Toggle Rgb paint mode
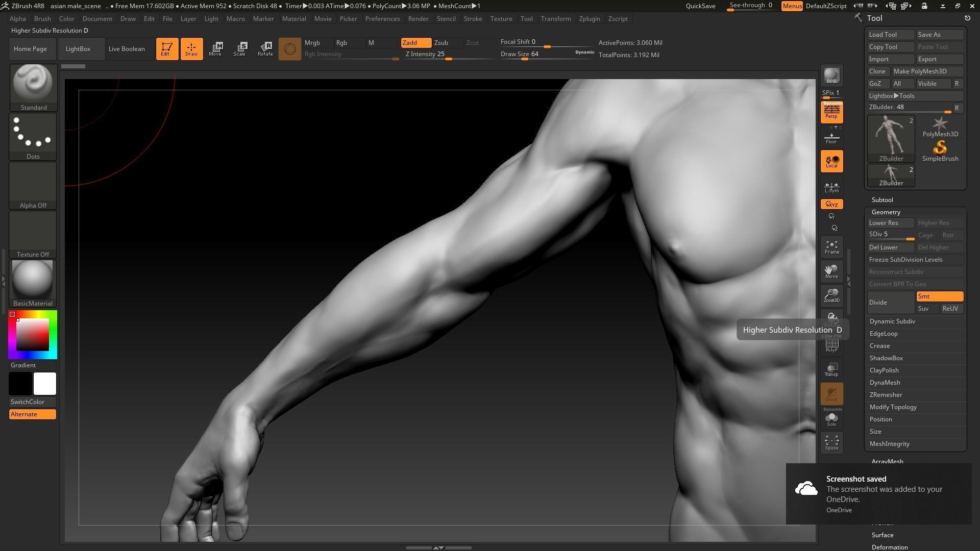Viewport: 980px width, 551px height. (349, 43)
